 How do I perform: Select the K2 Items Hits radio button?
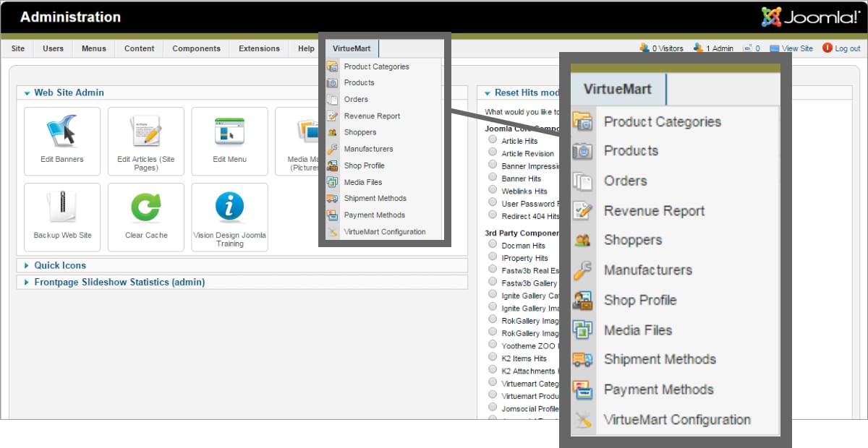(493, 358)
